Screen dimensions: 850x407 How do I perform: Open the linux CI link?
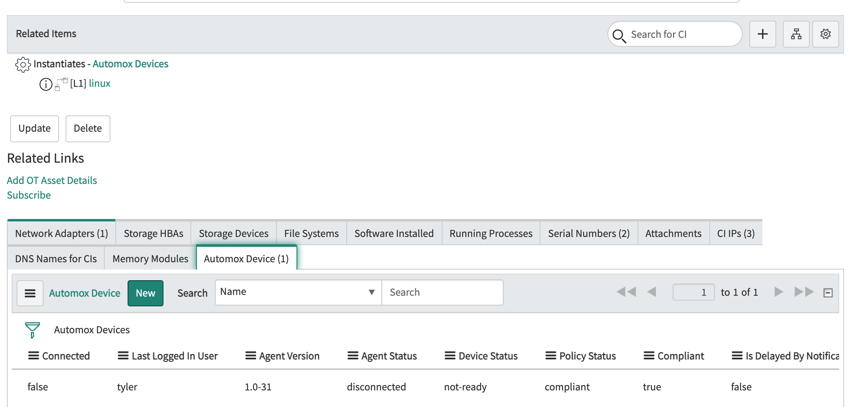pos(100,84)
